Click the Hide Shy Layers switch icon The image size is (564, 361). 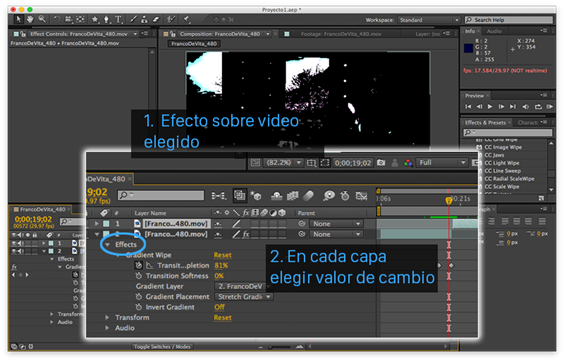(x=276, y=196)
